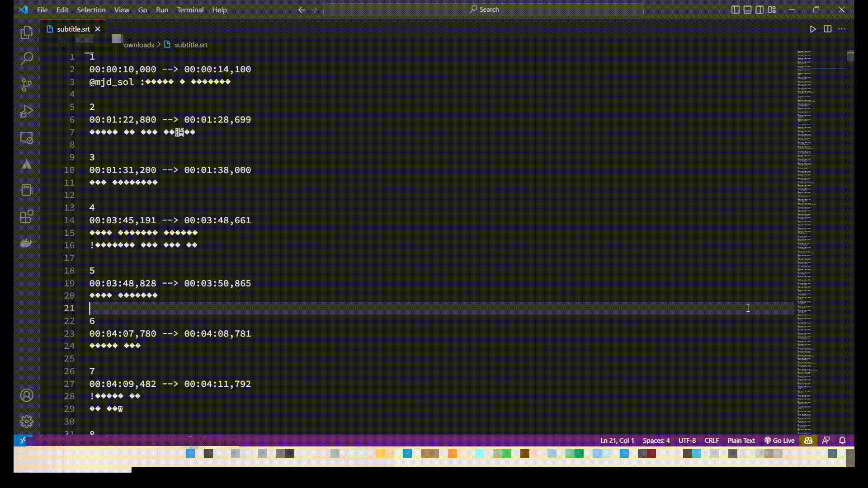
Task: Open Run and Debug view
Action: (27, 111)
